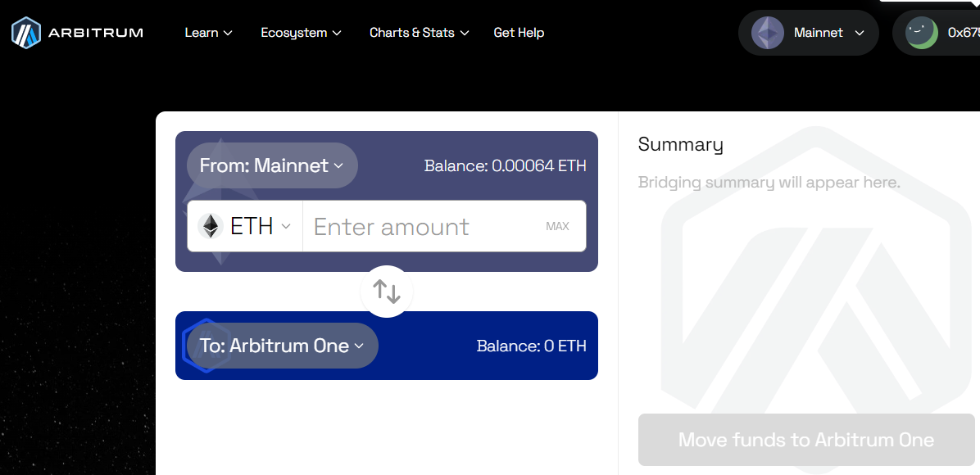Expand the From: Mainnet network dropdown

pyautogui.click(x=272, y=165)
